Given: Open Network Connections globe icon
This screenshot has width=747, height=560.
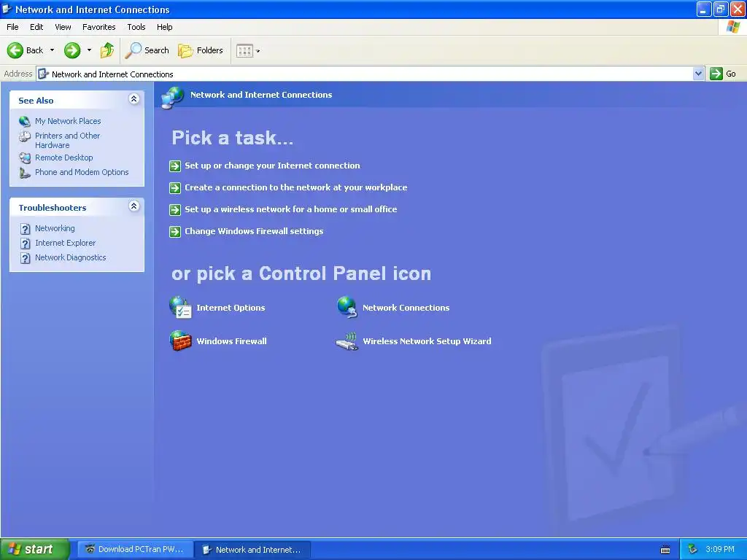Looking at the screenshot, I should [x=347, y=307].
